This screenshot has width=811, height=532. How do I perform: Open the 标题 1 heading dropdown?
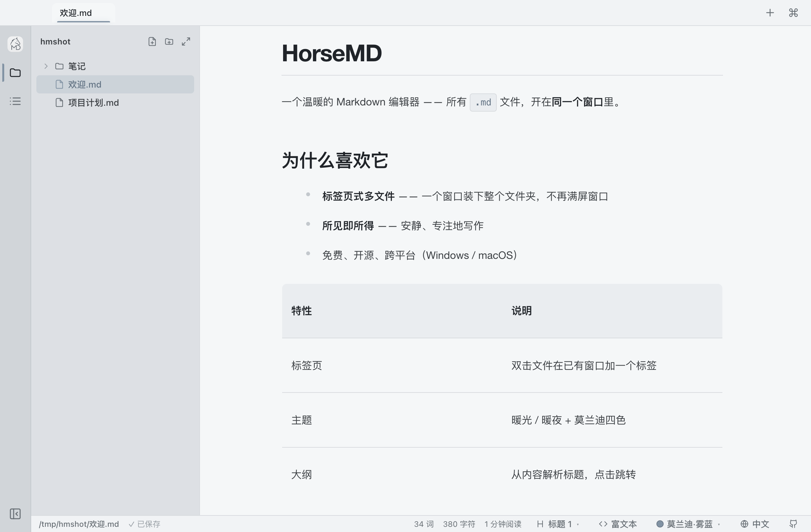pyautogui.click(x=558, y=524)
